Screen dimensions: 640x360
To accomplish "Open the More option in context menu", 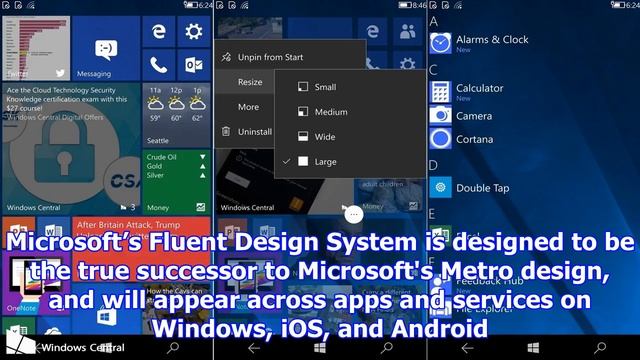I will 244,107.
